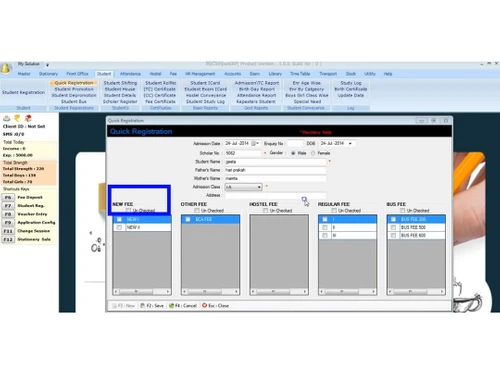Click the Scholar No input field
500x375 pixels.
pyautogui.click(x=243, y=153)
